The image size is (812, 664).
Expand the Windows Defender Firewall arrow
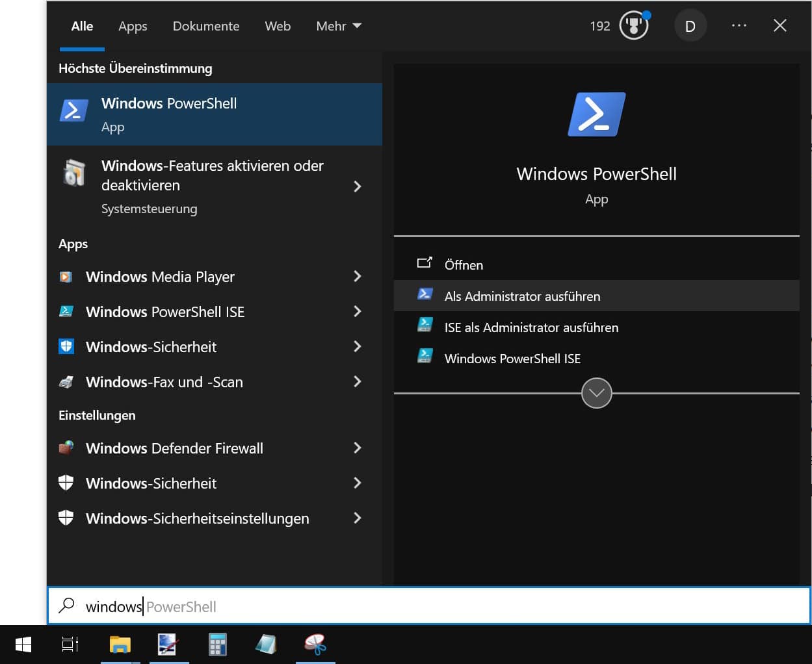(357, 448)
